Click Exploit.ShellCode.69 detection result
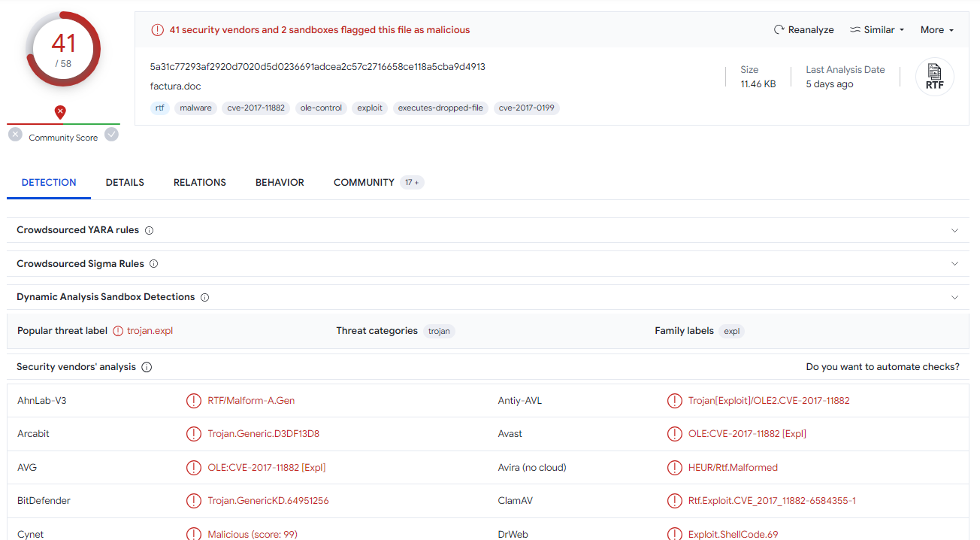The width and height of the screenshot is (980, 540). (x=733, y=534)
